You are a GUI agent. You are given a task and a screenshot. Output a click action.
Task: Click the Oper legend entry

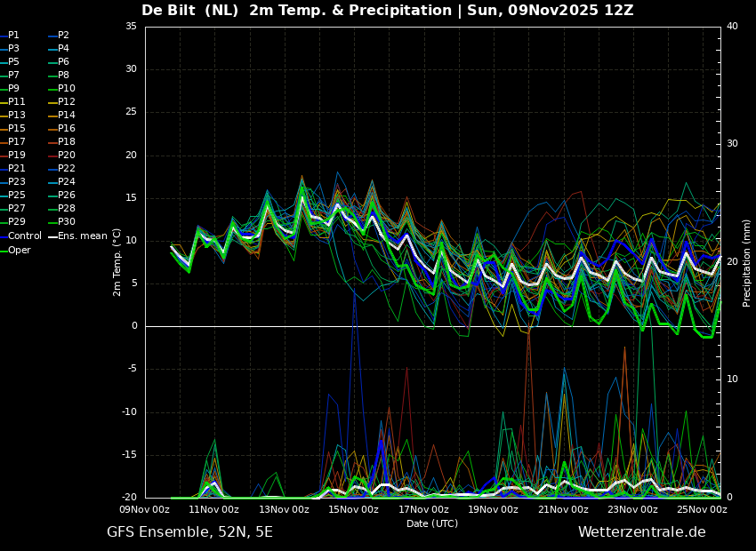(15, 250)
